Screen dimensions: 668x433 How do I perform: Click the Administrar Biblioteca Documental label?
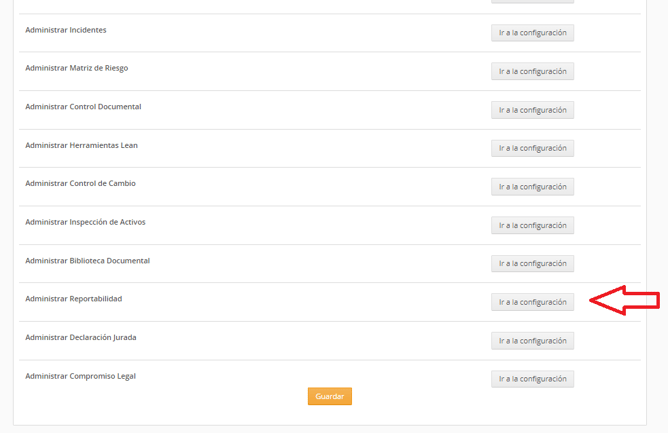(87, 260)
